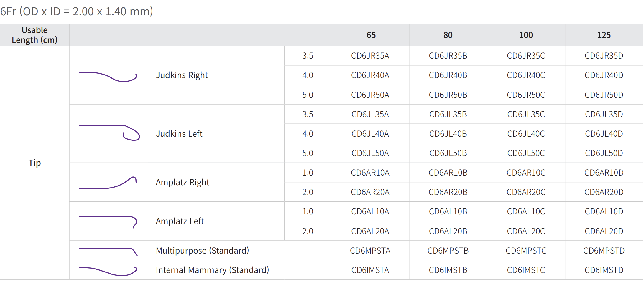644x288 pixels.
Task: Select the Internal Mammary (Standard) label
Action: [x=212, y=270]
